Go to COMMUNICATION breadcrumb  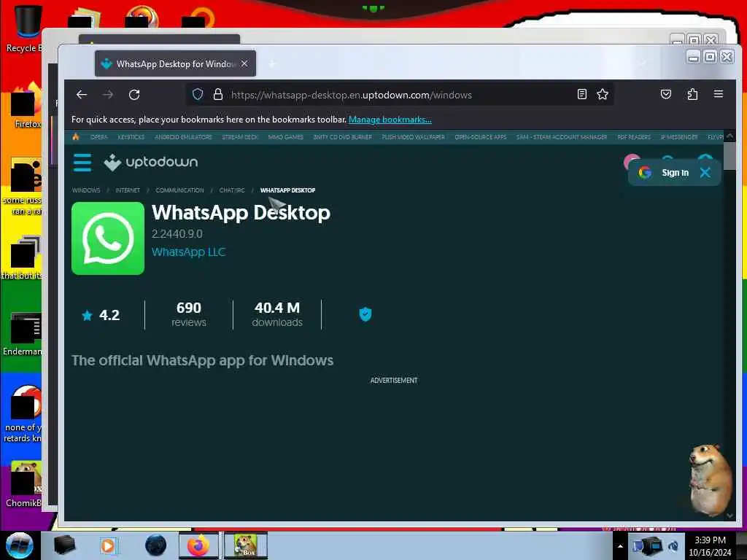[x=179, y=190]
